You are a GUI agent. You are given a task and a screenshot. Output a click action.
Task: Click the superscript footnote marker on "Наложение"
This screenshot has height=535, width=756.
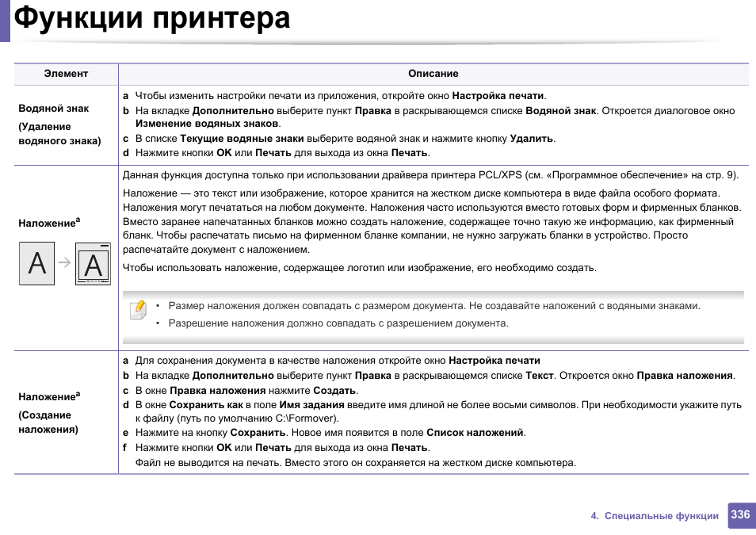[x=77, y=220]
